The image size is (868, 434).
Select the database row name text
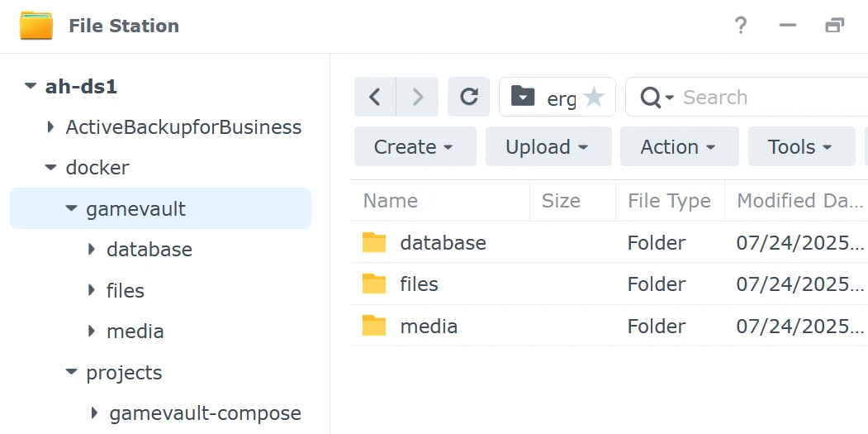[443, 243]
